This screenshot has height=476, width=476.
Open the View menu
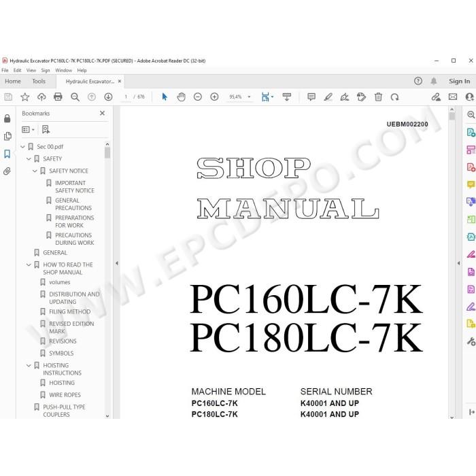click(31, 70)
